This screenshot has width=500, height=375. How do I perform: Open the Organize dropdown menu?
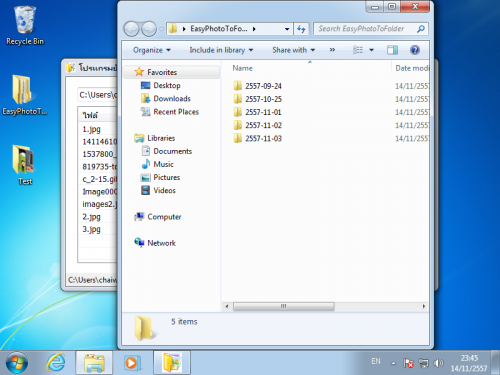[x=152, y=50]
